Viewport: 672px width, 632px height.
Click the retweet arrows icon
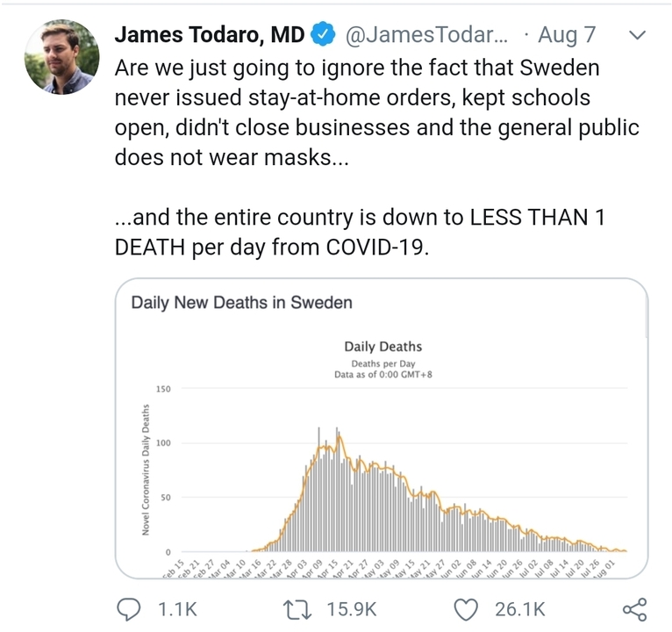coord(297,610)
